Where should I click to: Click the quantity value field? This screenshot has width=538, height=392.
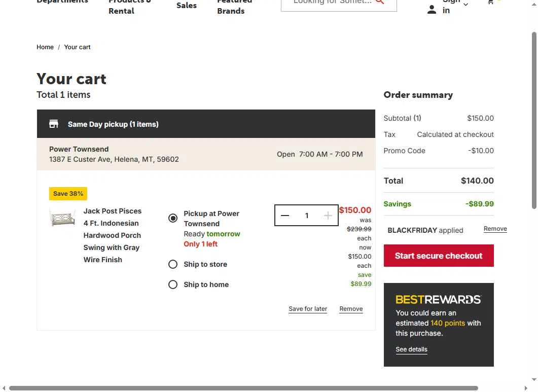306,216
